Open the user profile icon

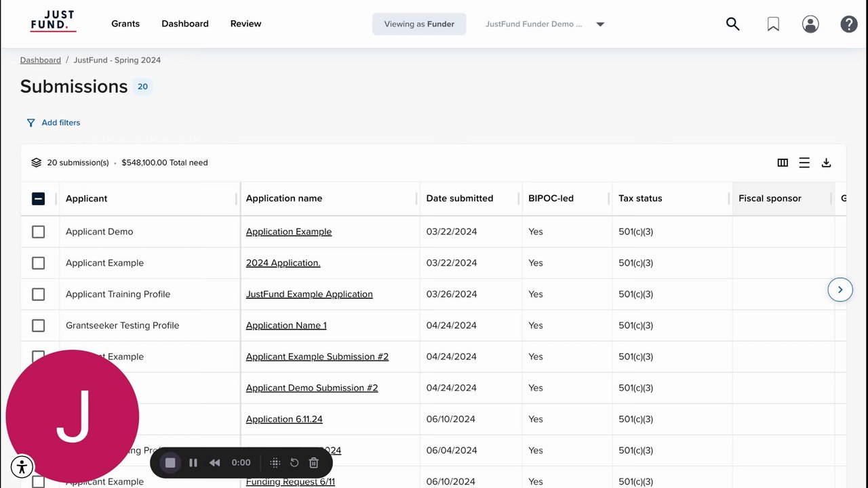[x=810, y=24]
